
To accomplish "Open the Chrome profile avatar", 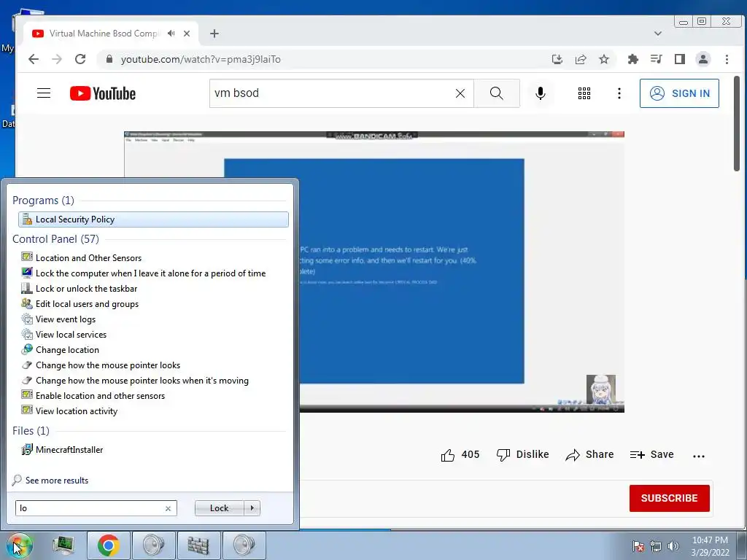I will point(703,59).
